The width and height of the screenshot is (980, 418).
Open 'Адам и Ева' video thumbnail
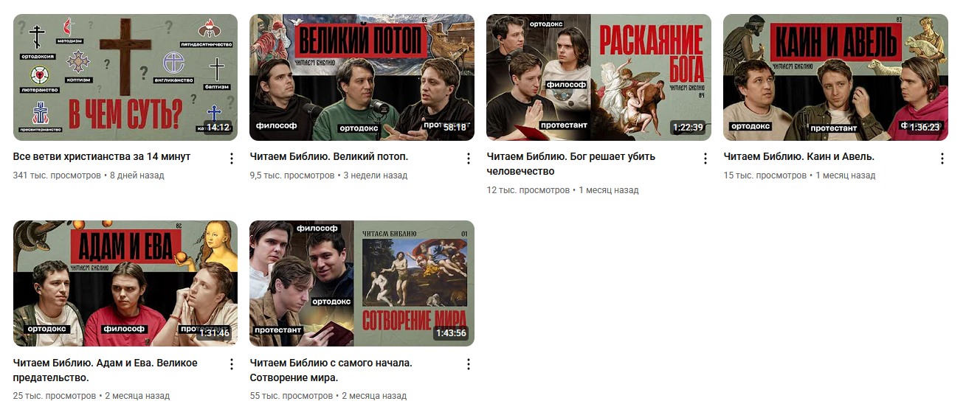pyautogui.click(x=125, y=283)
